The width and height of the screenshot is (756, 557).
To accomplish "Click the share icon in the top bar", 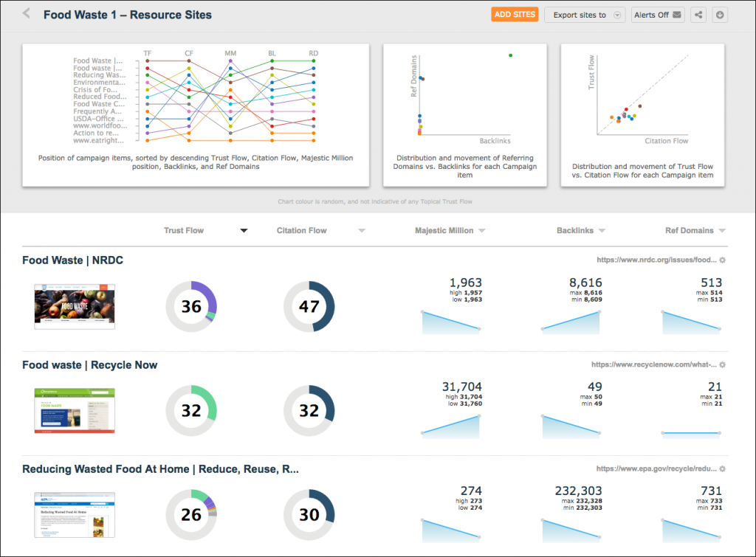I will click(698, 15).
